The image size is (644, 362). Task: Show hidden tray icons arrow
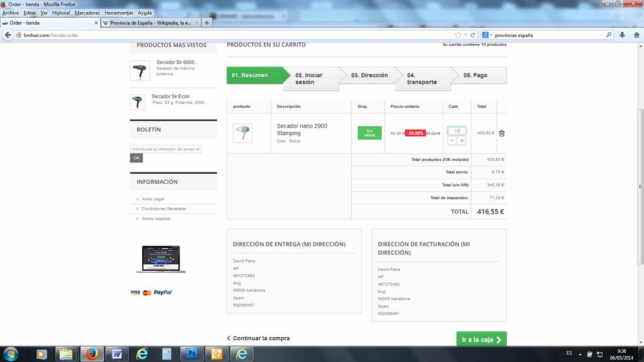click(580, 354)
